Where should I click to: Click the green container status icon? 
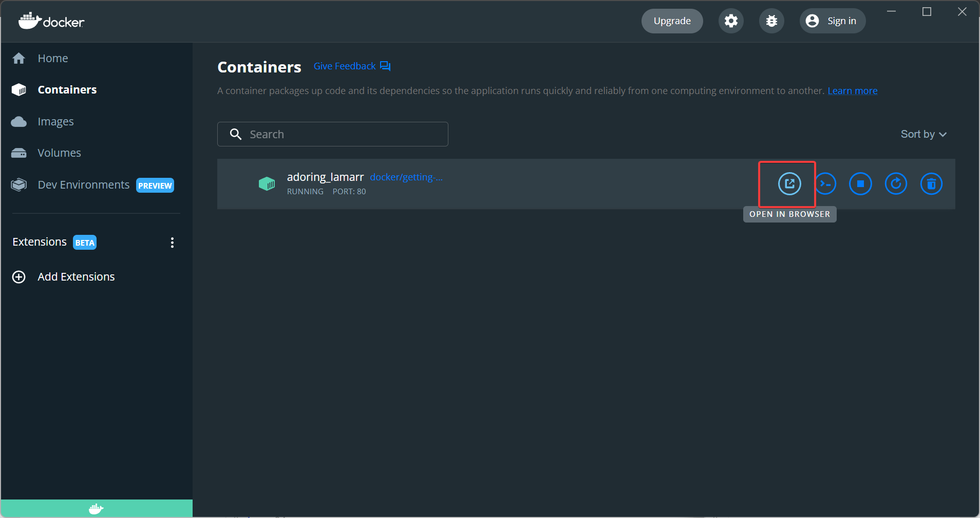tap(267, 183)
